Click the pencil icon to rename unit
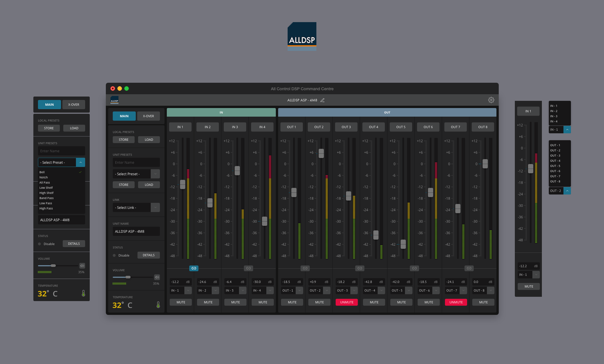This screenshot has width=604, height=364. 322,100
